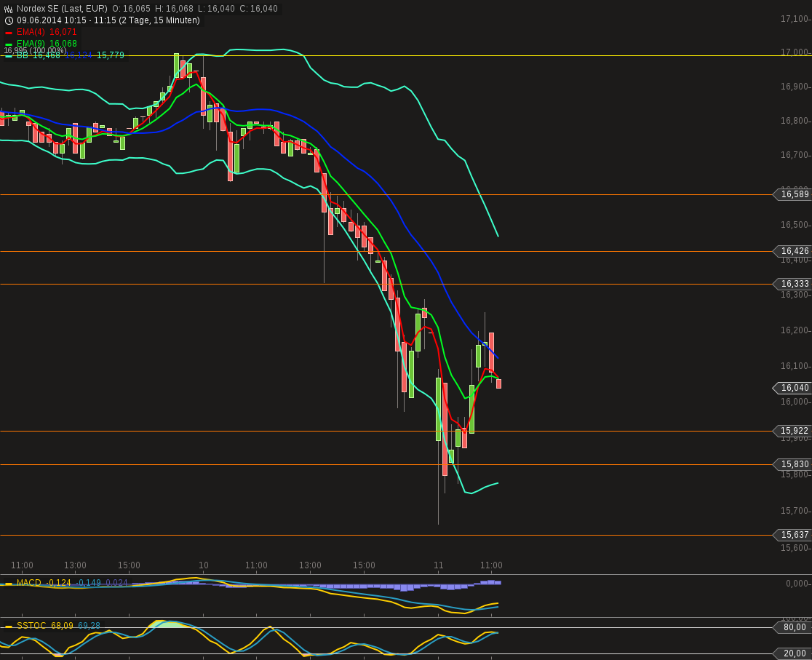Click the green EMA(9) legend color marker

[x=8, y=44]
